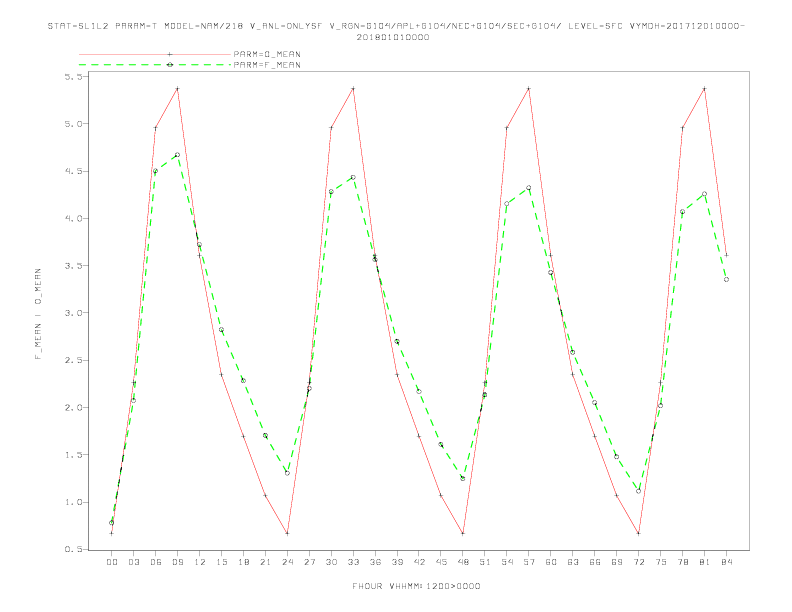The width and height of the screenshot is (792, 612).
Task: Click the 66 forecast hour tick label
Action: click(x=595, y=562)
